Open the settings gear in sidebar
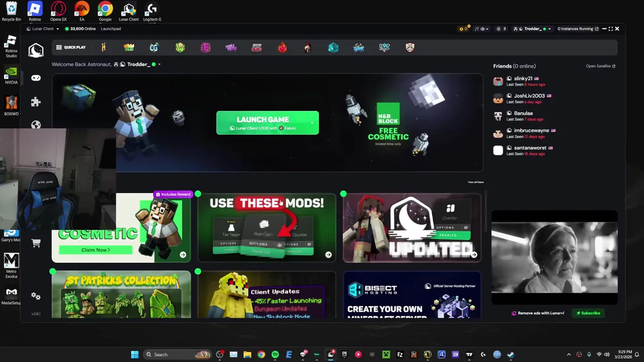 pyautogui.click(x=36, y=296)
